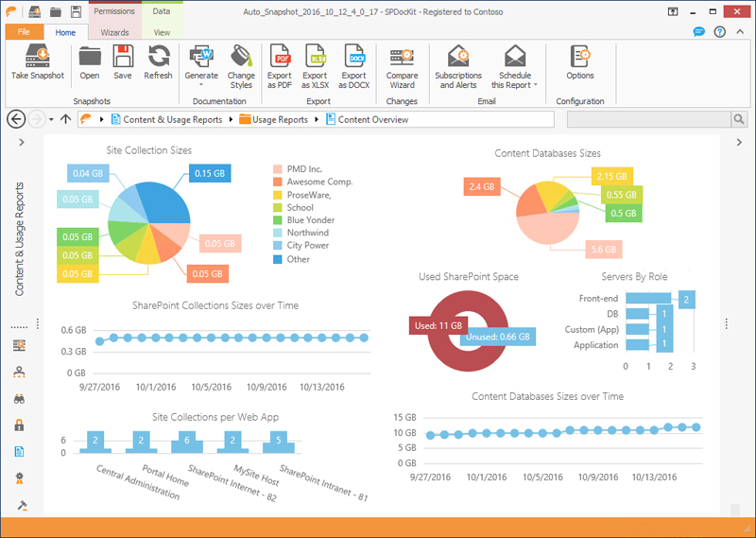Expand the left navigation pane chevron

(x=21, y=143)
